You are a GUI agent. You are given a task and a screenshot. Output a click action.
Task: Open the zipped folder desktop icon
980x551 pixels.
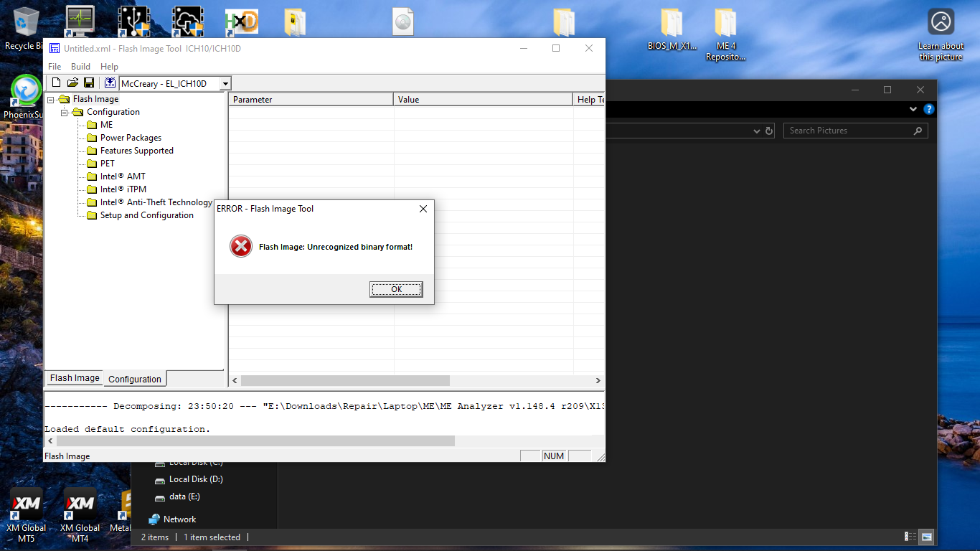[295, 22]
